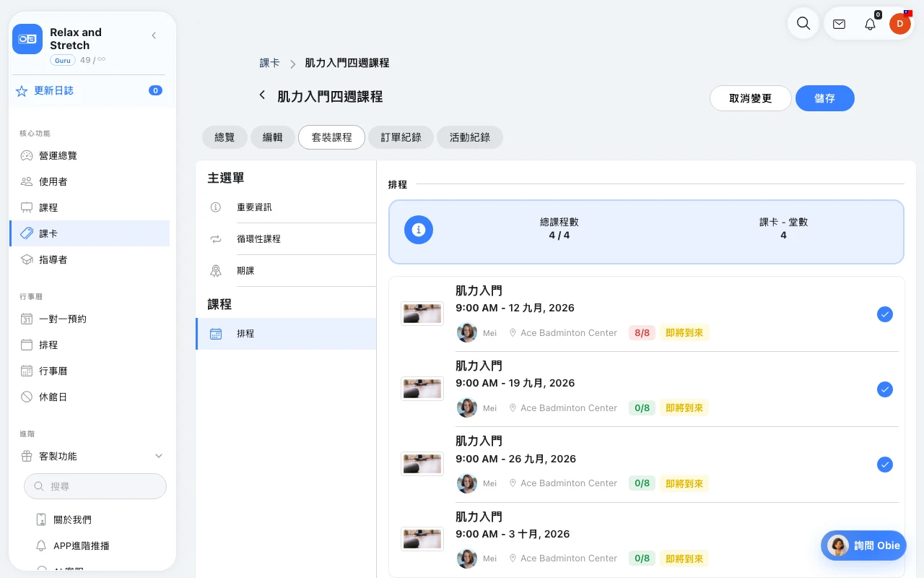
Task: Click the 8/8 capacity badge
Action: click(x=642, y=333)
